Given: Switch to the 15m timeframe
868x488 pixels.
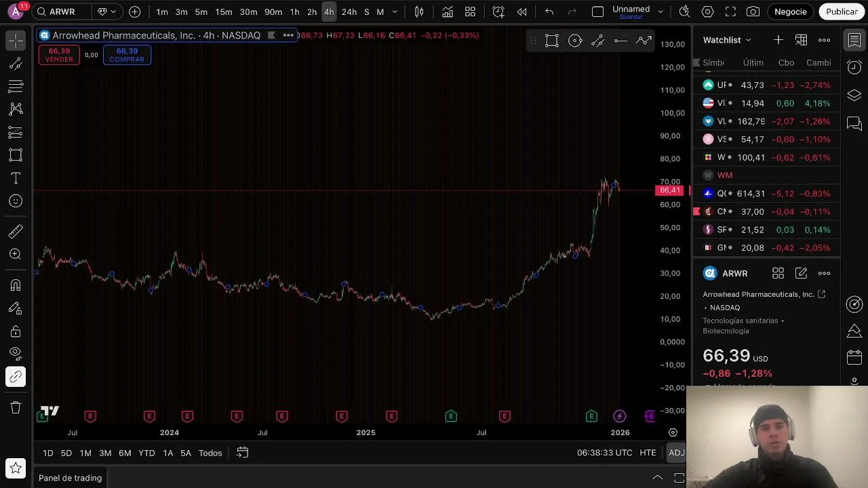Looking at the screenshot, I should [223, 12].
